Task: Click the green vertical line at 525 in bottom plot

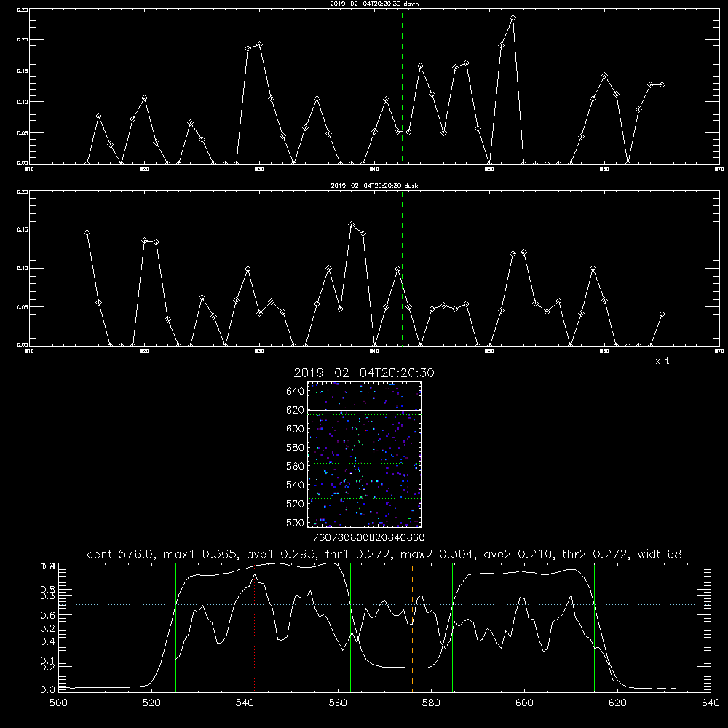Action: pyautogui.click(x=175, y=627)
